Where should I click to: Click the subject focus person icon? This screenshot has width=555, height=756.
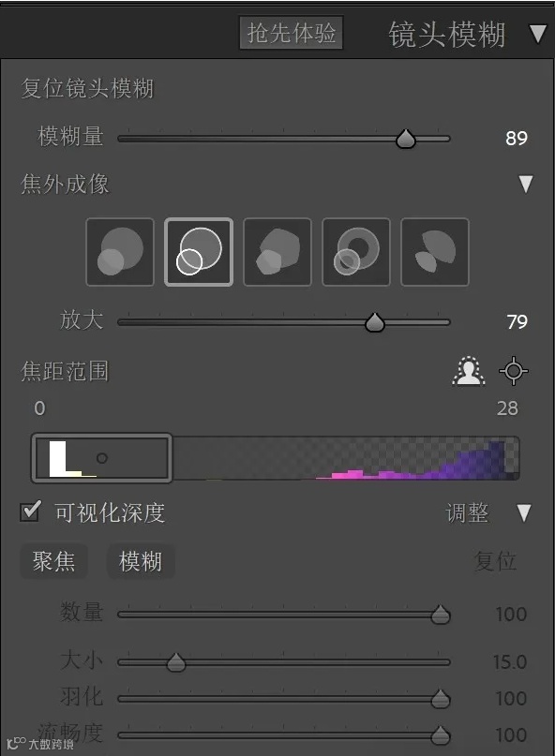[468, 371]
